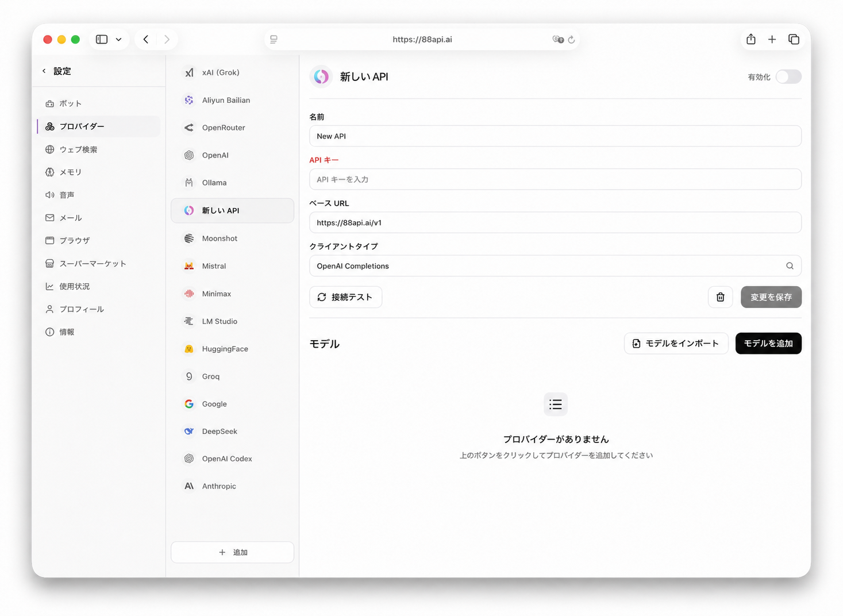Open the ブラウザ settings section
The height and width of the screenshot is (616, 843).
click(99, 240)
